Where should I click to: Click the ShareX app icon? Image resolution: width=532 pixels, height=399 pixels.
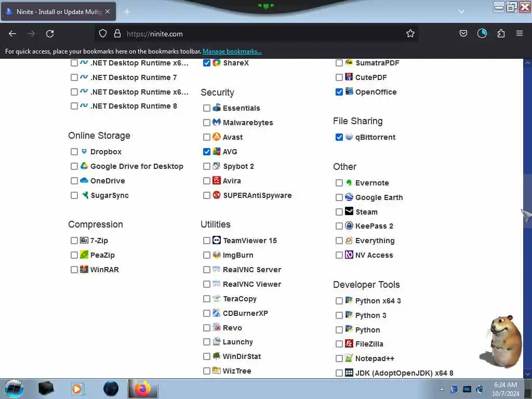(217, 62)
